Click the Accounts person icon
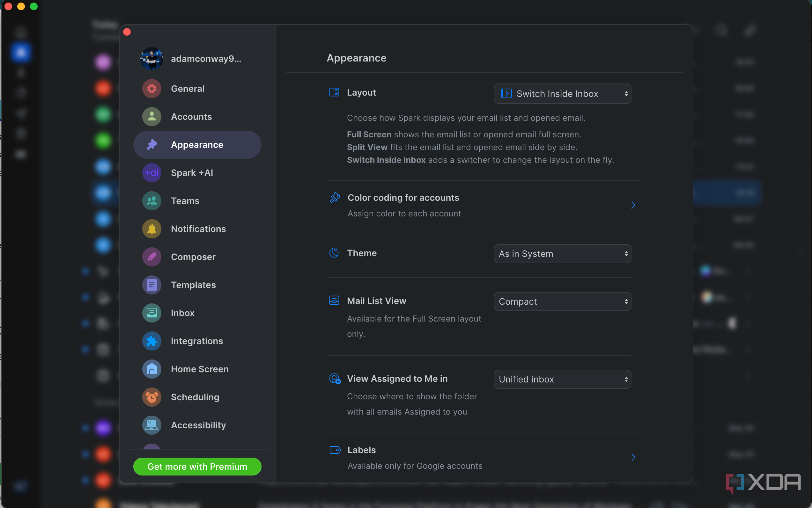 click(151, 117)
